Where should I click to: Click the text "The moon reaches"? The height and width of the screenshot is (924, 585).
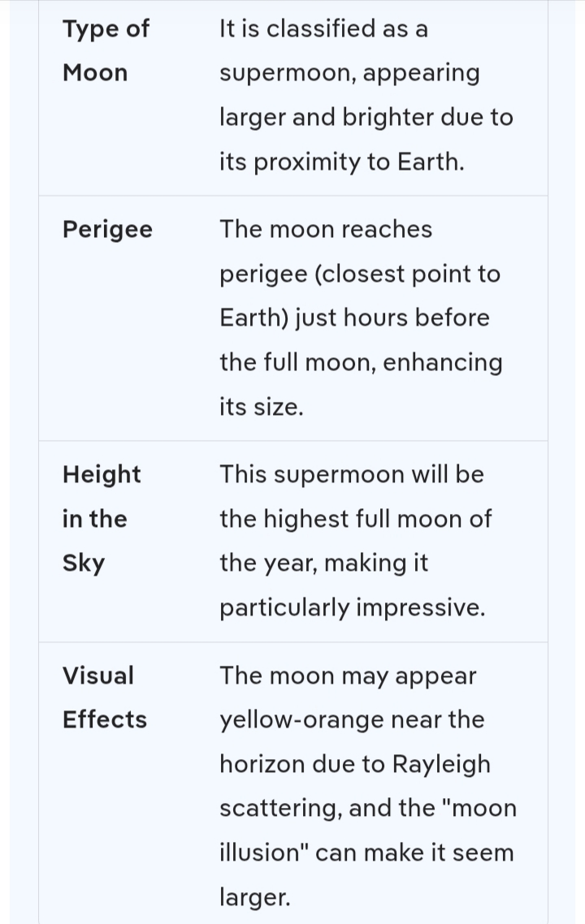(x=325, y=229)
